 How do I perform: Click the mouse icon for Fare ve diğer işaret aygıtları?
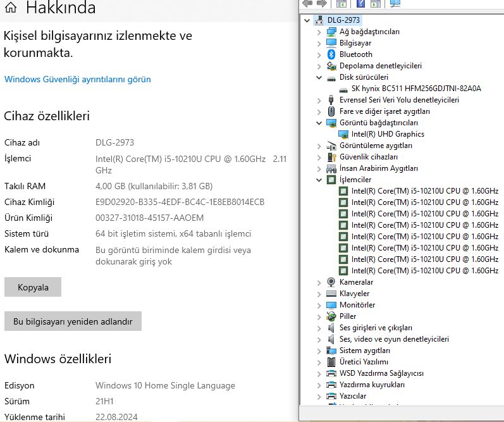[x=331, y=111]
